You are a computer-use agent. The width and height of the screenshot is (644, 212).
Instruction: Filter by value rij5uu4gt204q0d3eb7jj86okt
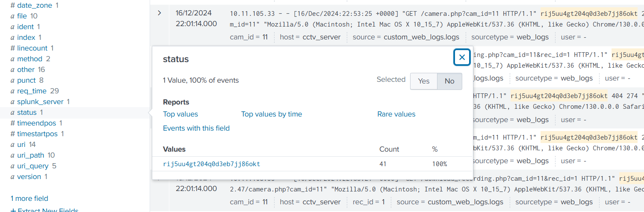(x=211, y=164)
